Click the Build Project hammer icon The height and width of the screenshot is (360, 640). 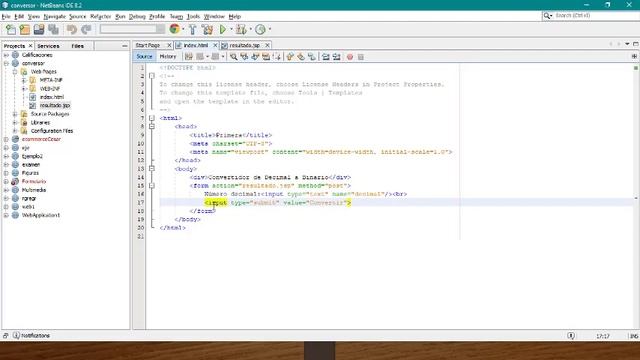coord(193,29)
